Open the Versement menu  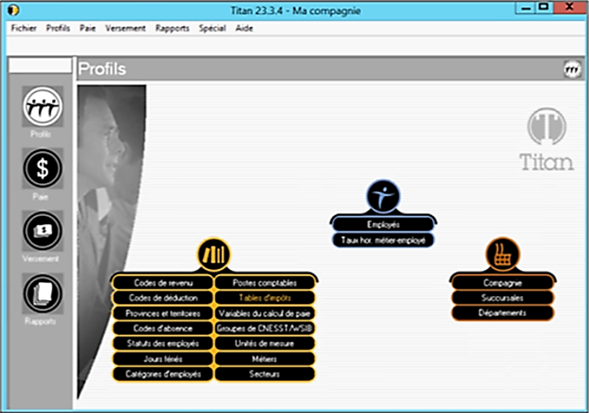tap(125, 28)
